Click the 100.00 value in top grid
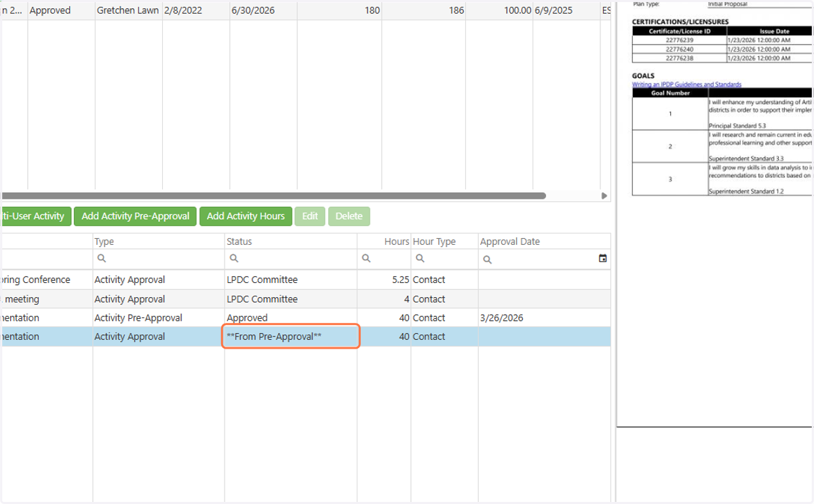 499,10
